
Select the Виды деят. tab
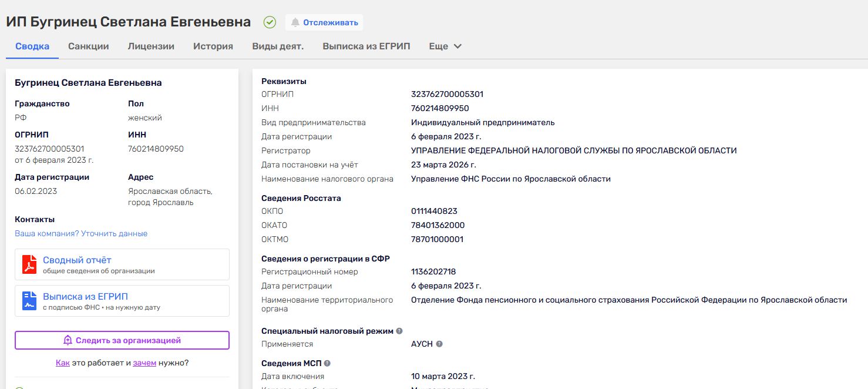[x=278, y=46]
